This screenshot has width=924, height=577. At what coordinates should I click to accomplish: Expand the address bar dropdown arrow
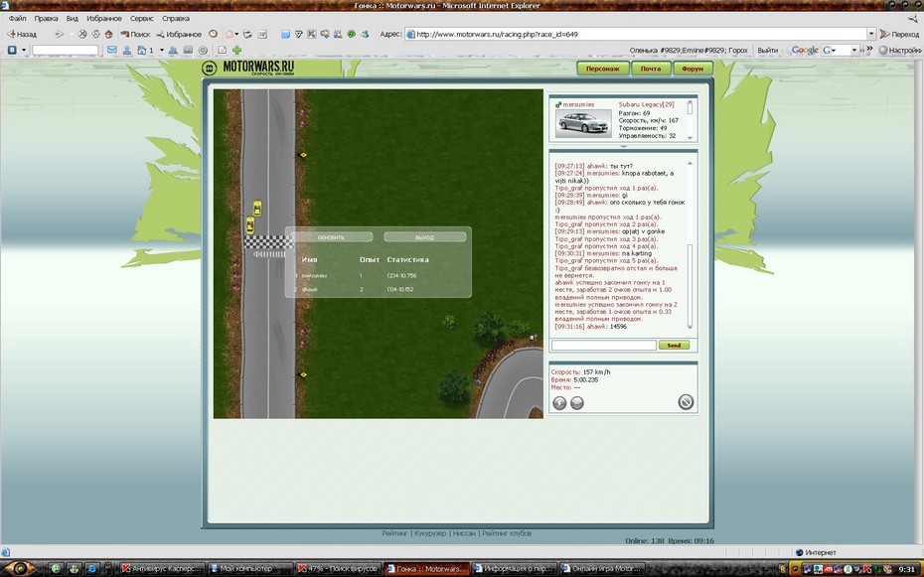point(871,34)
